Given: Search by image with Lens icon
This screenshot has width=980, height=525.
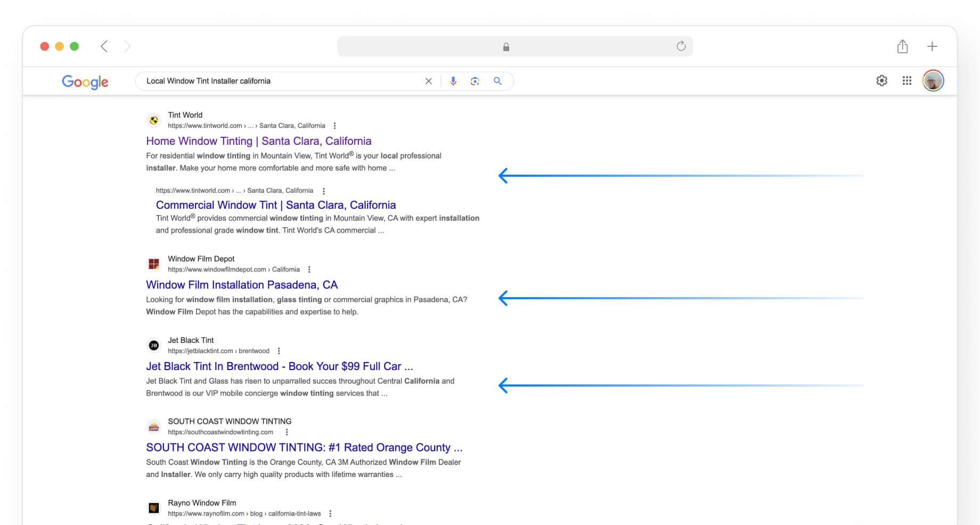Looking at the screenshot, I should coord(475,81).
